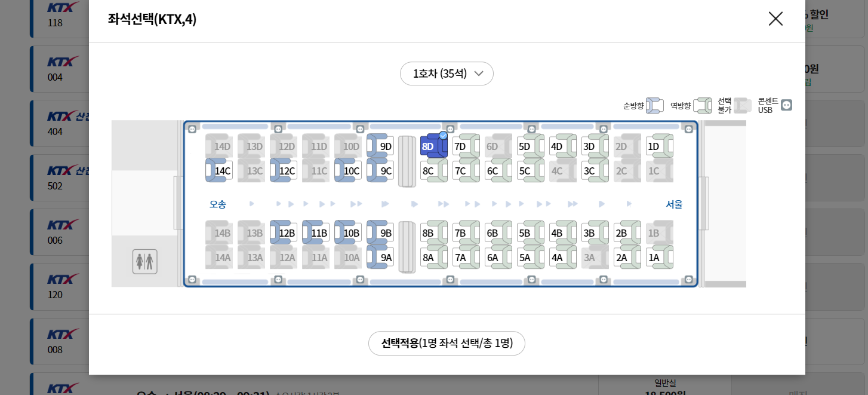Viewport: 868px width, 395px height.
Task: Click unavailable seat 14D
Action: tap(219, 146)
